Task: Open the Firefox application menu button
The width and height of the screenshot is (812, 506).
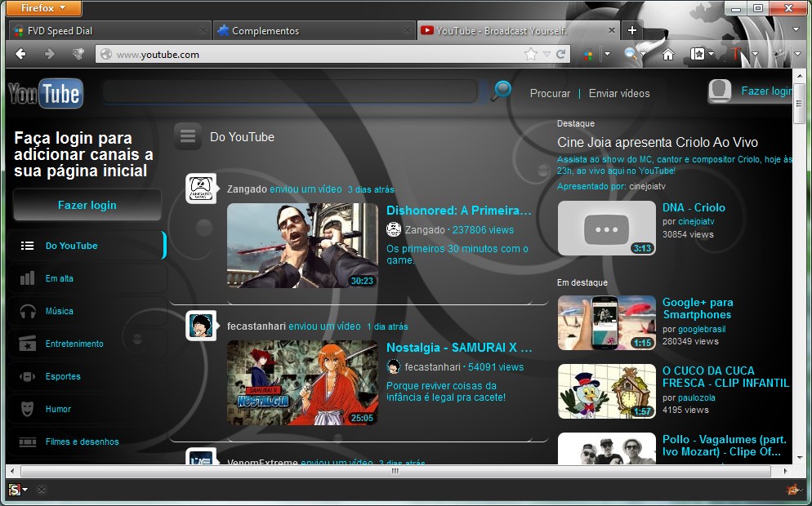Action: pos(44,8)
